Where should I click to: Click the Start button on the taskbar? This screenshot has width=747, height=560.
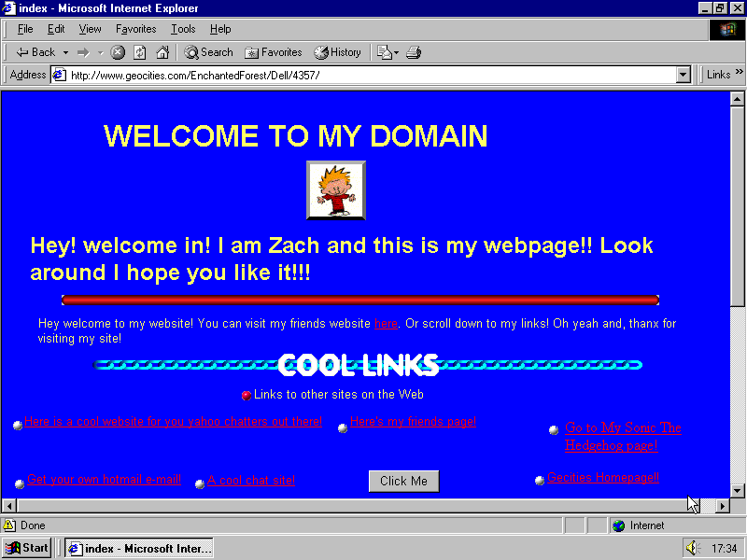click(x=27, y=548)
